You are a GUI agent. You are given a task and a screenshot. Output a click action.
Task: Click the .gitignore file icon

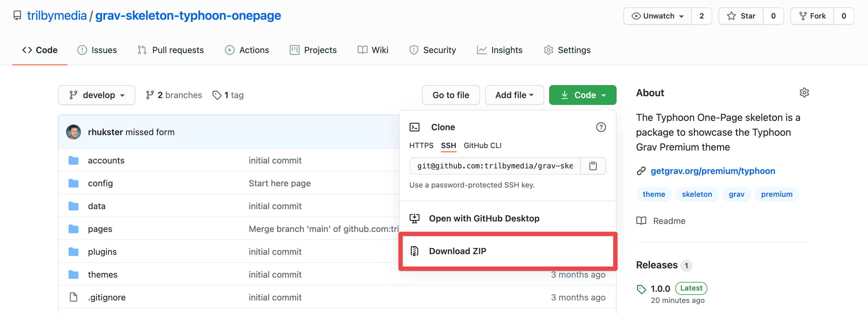click(74, 298)
